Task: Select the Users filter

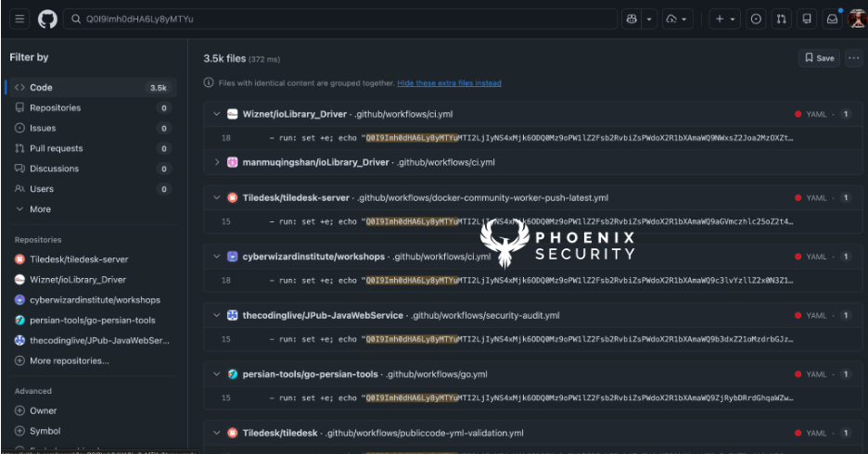Action: point(93,189)
